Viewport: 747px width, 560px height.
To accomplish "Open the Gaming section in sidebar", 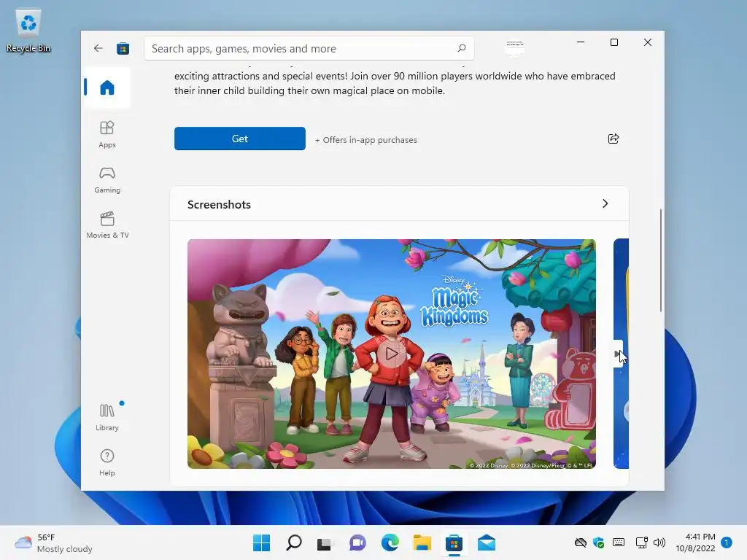I will point(107,179).
